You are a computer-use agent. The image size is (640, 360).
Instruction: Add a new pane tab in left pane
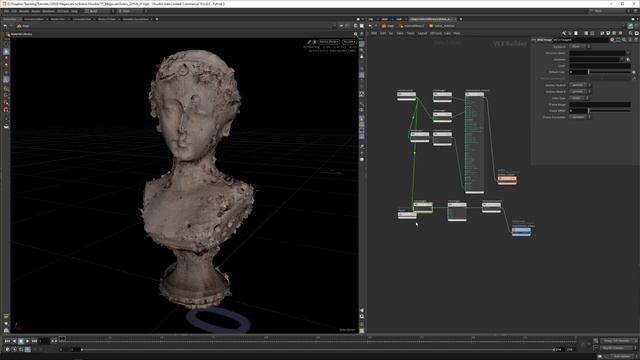(157, 19)
